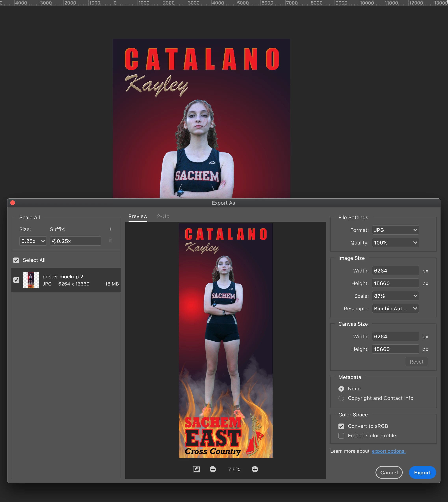The width and height of the screenshot is (448, 502).
Task: Open the export options link
Action: coord(389,451)
